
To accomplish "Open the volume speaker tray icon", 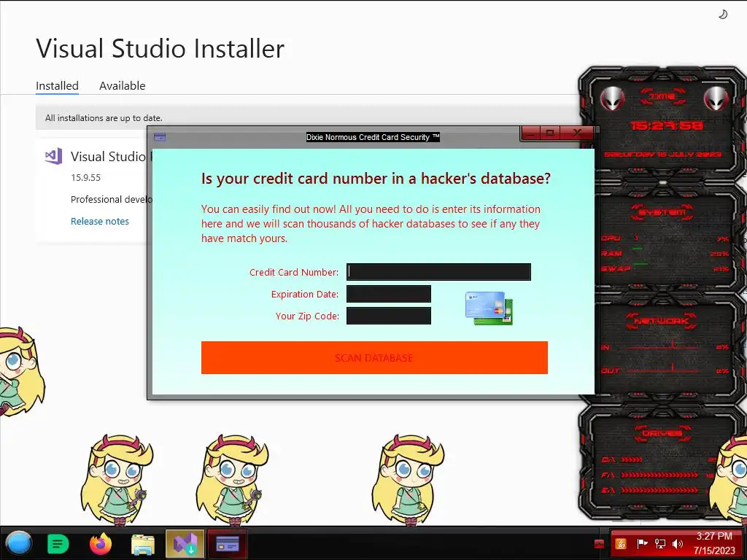I will coord(677,544).
